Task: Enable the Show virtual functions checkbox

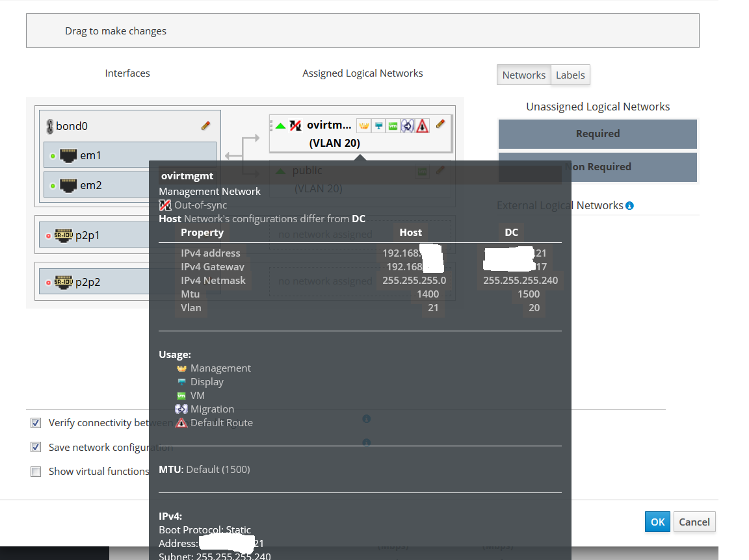Action: coord(36,472)
